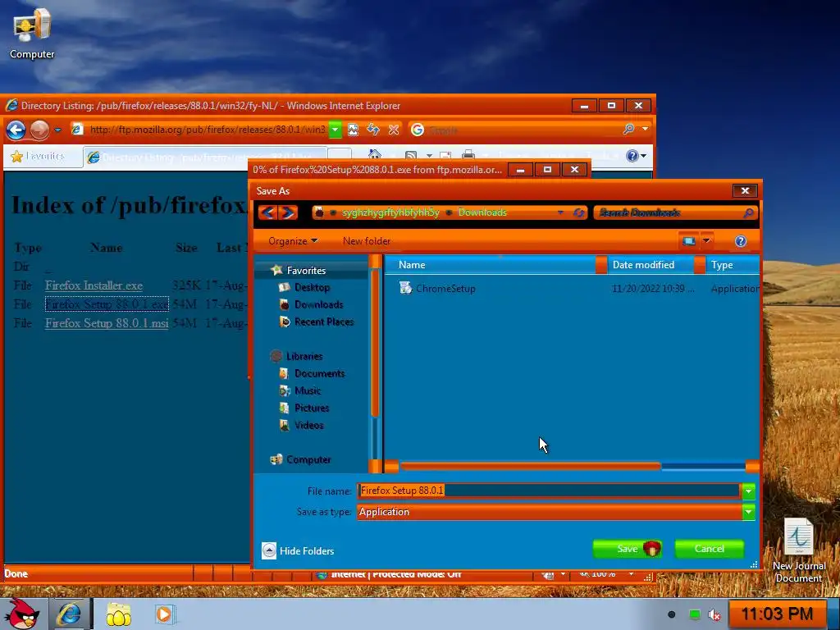Viewport: 840px width, 630px height.
Task: Select the ChromeSetup file
Action: click(x=445, y=288)
